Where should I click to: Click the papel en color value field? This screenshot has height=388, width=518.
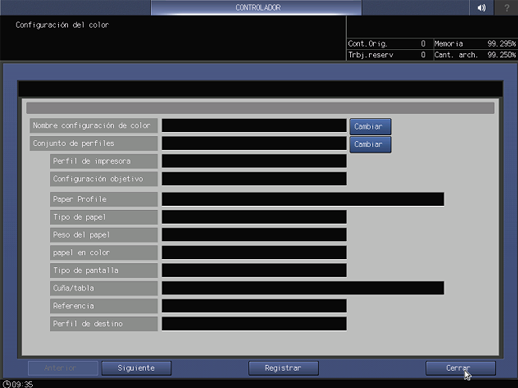point(254,252)
